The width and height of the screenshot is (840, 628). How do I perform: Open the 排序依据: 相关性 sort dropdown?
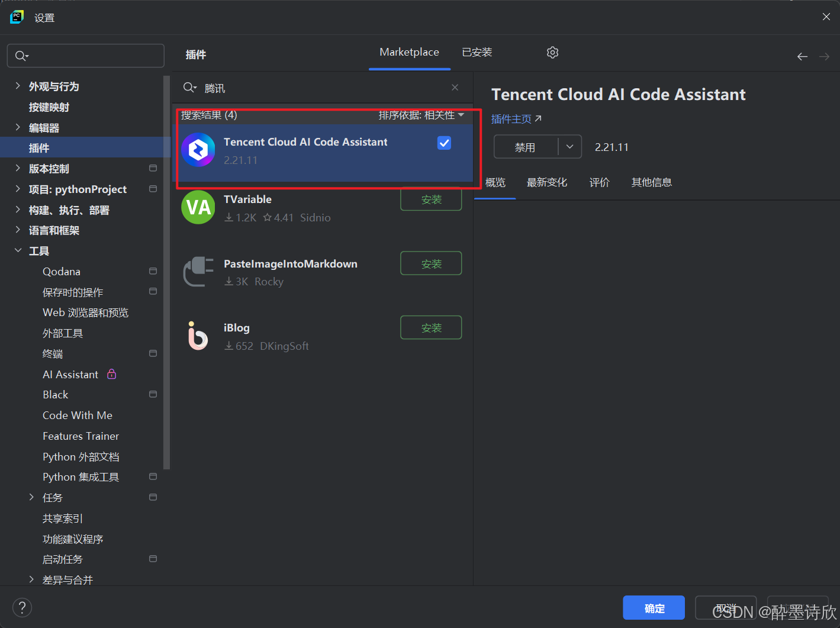point(421,115)
